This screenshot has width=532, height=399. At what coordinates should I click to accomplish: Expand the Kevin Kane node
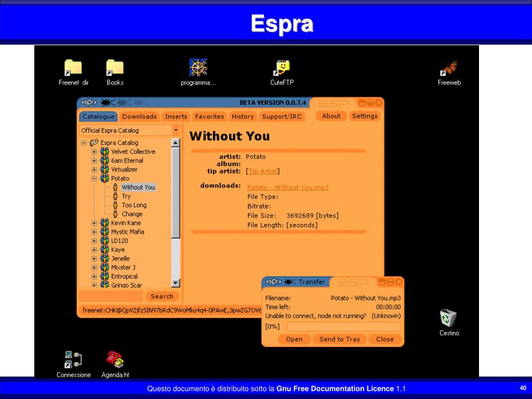click(95, 223)
